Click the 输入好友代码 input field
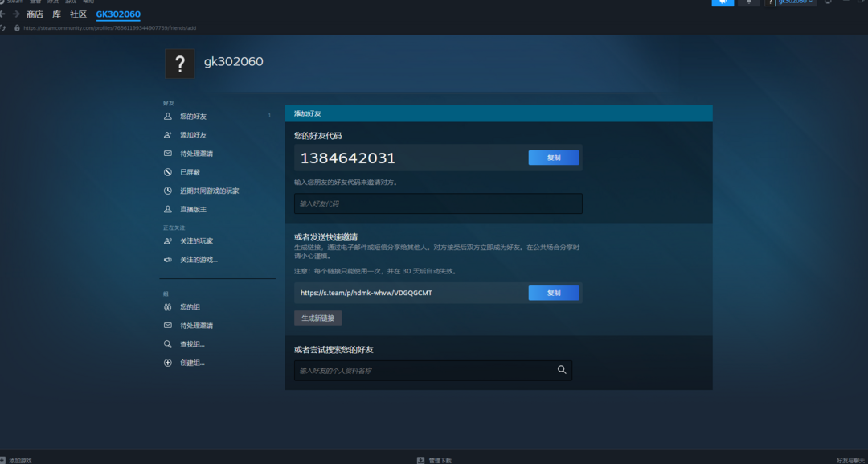 [x=438, y=203]
